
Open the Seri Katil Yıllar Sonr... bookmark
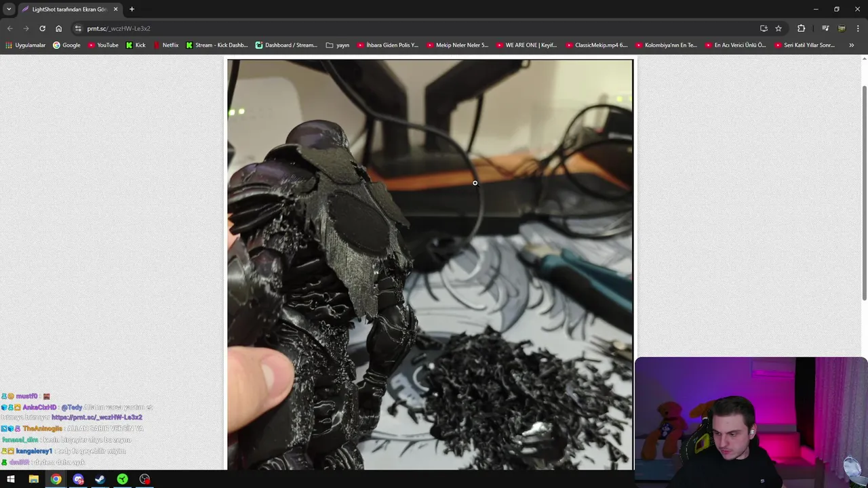pos(805,45)
